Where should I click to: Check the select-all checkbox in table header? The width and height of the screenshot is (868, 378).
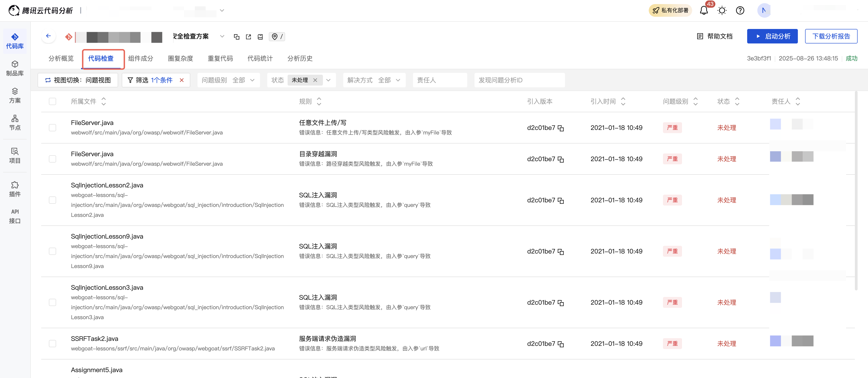52,101
